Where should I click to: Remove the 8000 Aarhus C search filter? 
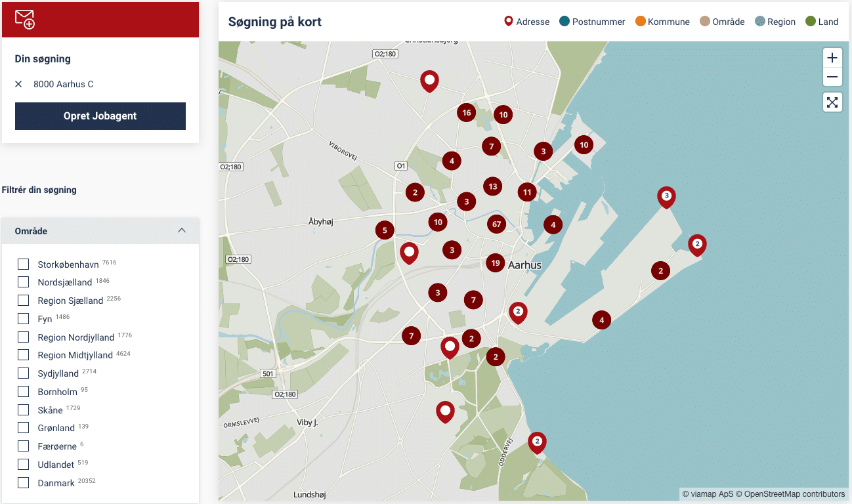17,84
